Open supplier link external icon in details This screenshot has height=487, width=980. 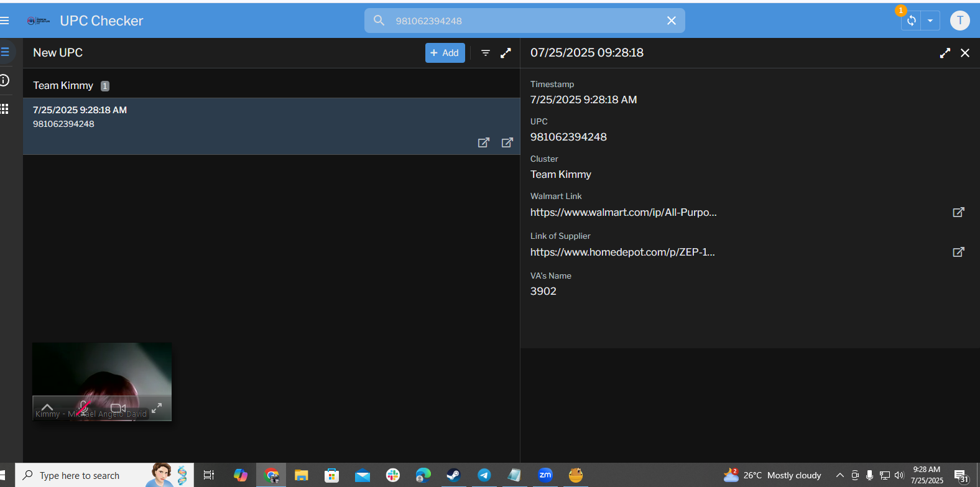click(958, 252)
